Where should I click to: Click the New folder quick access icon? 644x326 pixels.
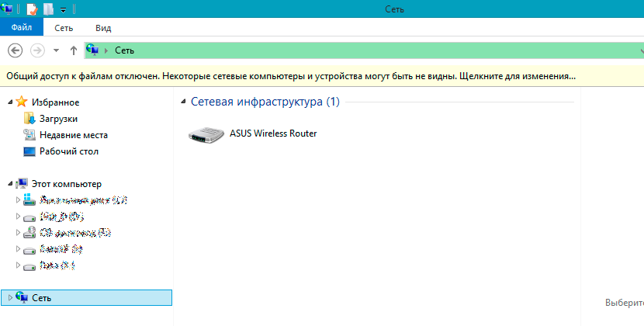(x=48, y=9)
